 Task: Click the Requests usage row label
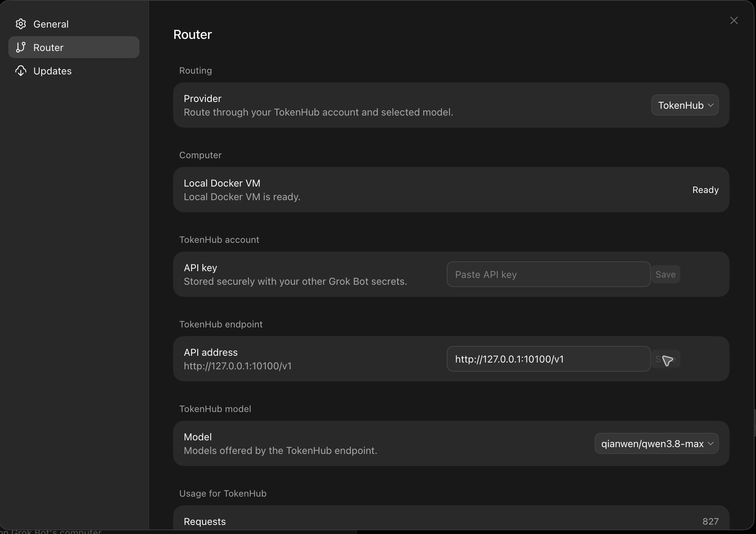(204, 522)
